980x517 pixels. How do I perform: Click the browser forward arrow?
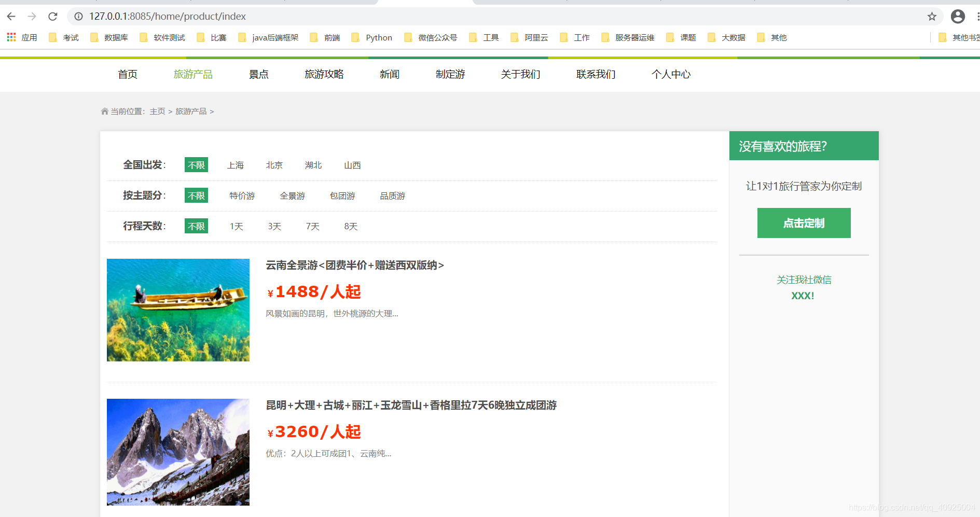pyautogui.click(x=32, y=17)
